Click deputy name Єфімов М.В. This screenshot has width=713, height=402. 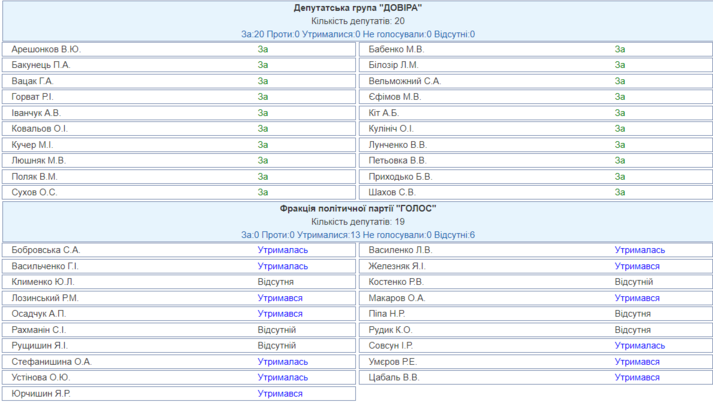(395, 97)
